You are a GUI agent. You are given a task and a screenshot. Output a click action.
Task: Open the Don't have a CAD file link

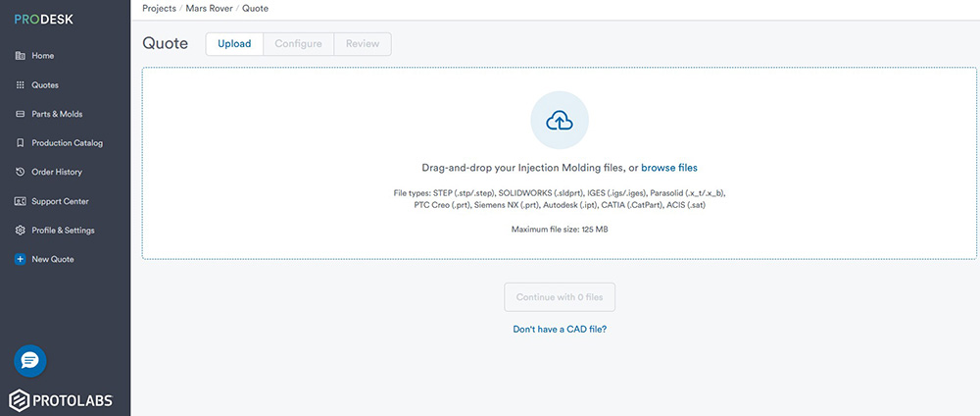click(x=560, y=330)
